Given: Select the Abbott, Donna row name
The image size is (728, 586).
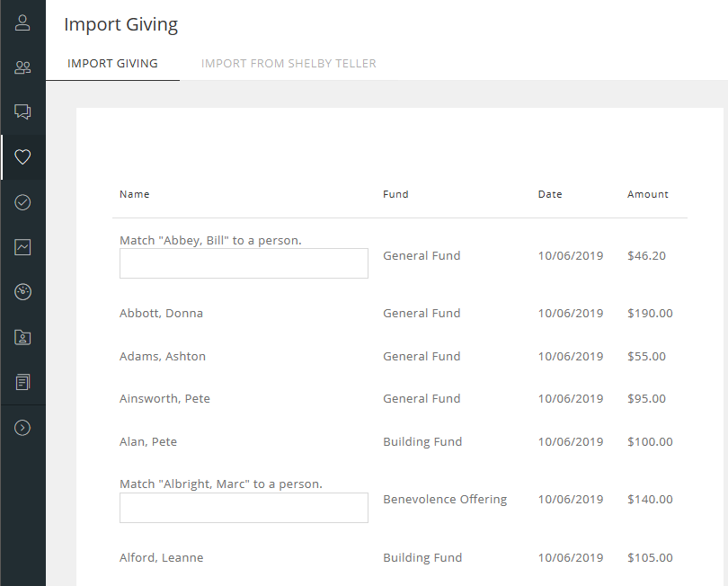Looking at the screenshot, I should pyautogui.click(x=162, y=314).
